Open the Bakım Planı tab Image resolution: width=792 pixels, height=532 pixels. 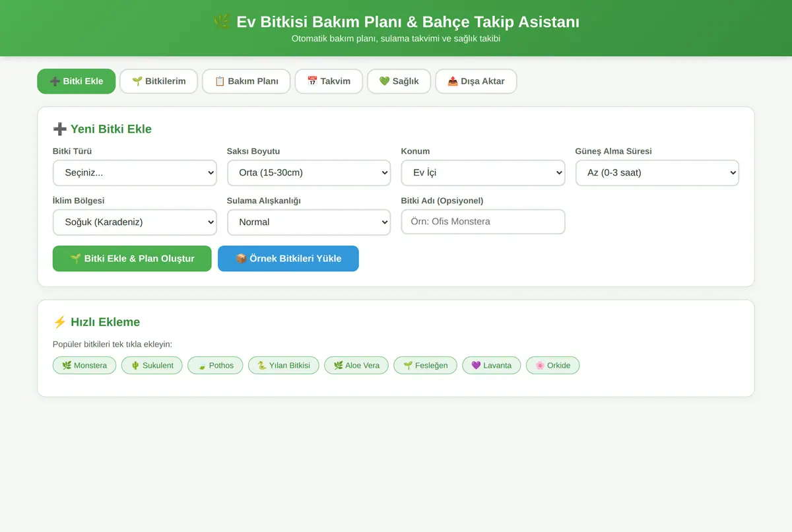(246, 81)
